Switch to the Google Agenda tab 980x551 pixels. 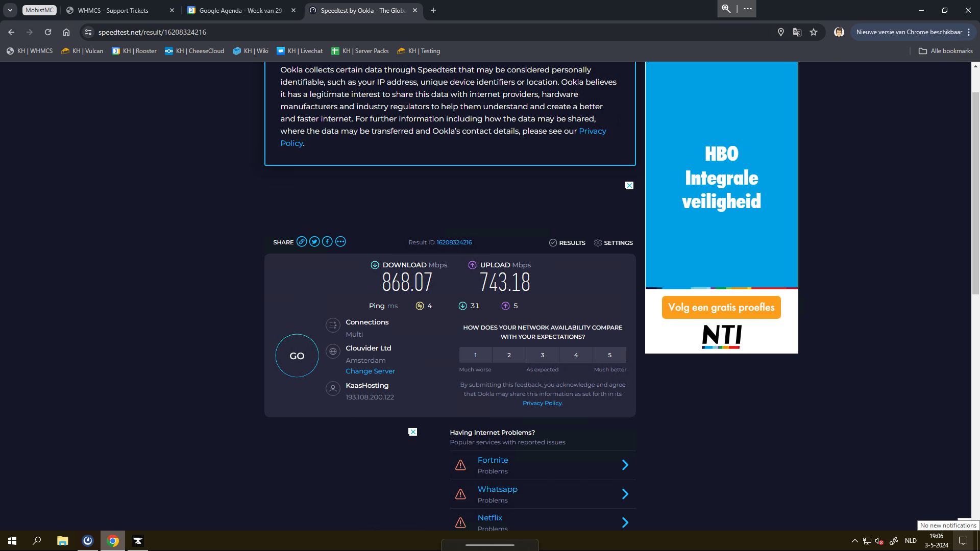(240, 10)
